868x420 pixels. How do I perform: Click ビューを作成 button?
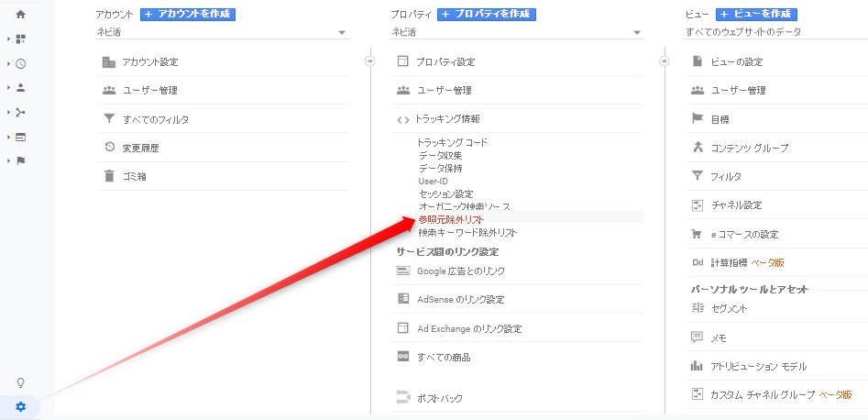pos(756,15)
